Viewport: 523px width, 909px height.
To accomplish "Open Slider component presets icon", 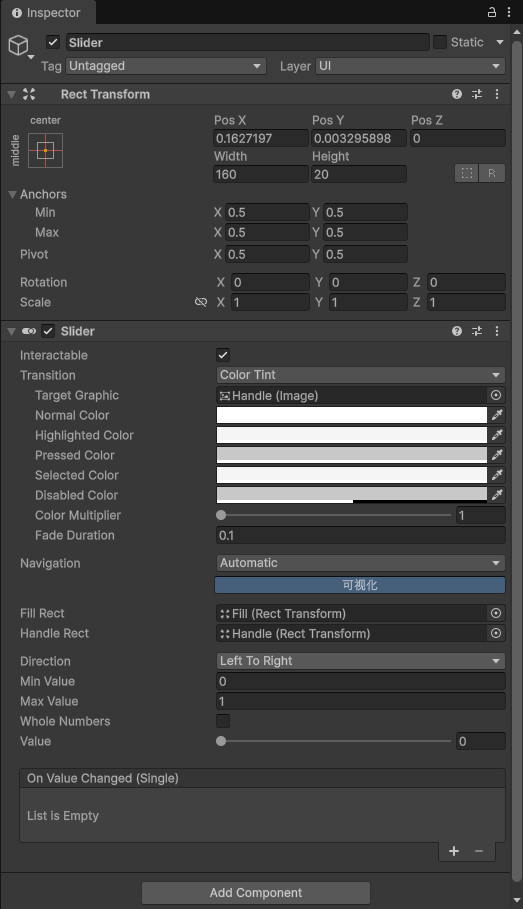I will [477, 331].
